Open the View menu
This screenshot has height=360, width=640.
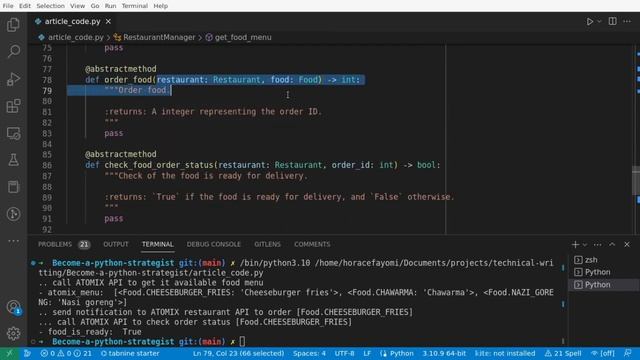point(77,6)
